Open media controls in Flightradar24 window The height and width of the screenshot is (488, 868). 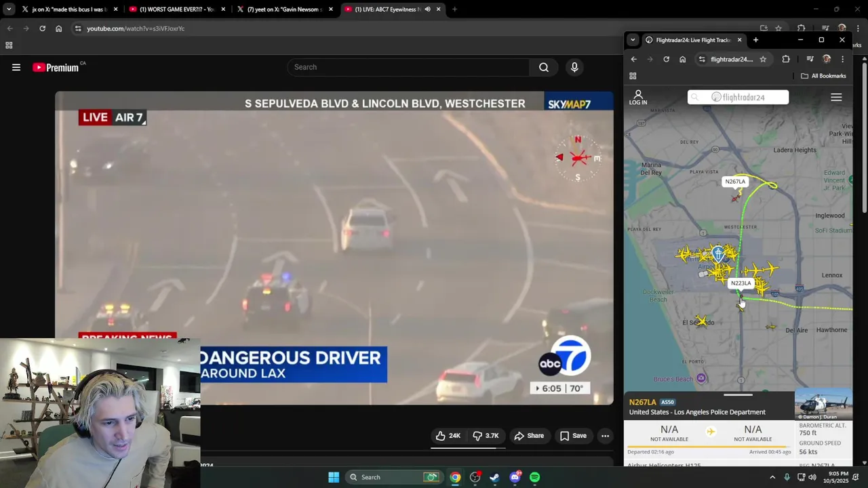pyautogui.click(x=810, y=59)
